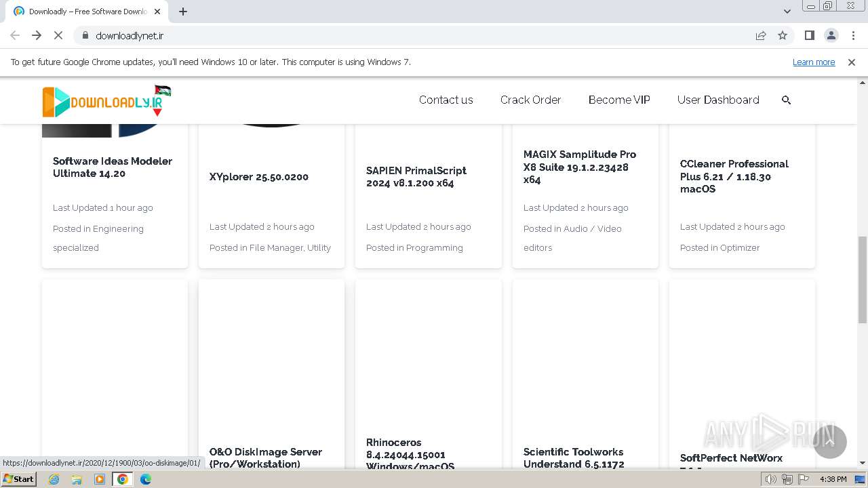Dismiss the Chrome update notification bar
This screenshot has width=868, height=488.
tap(851, 62)
